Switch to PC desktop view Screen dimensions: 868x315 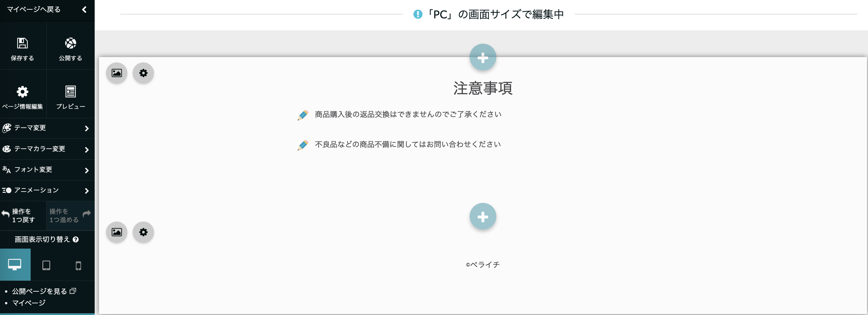click(15, 265)
